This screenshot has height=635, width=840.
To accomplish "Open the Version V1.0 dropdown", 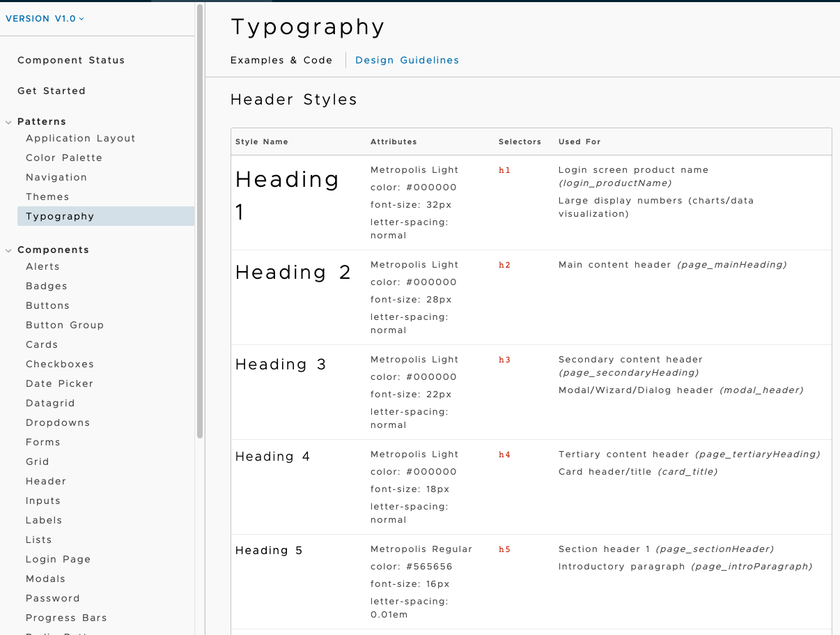I will pyautogui.click(x=45, y=19).
